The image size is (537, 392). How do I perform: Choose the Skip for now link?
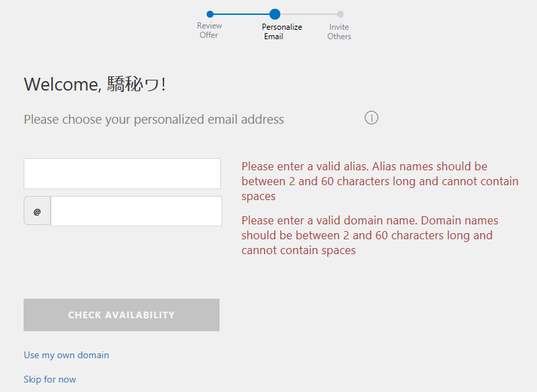(x=50, y=379)
